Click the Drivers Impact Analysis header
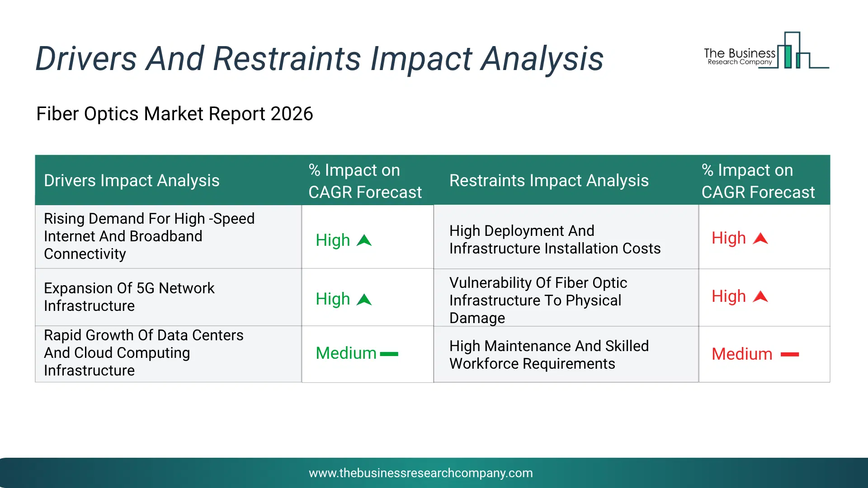This screenshot has height=488, width=868. point(132,180)
